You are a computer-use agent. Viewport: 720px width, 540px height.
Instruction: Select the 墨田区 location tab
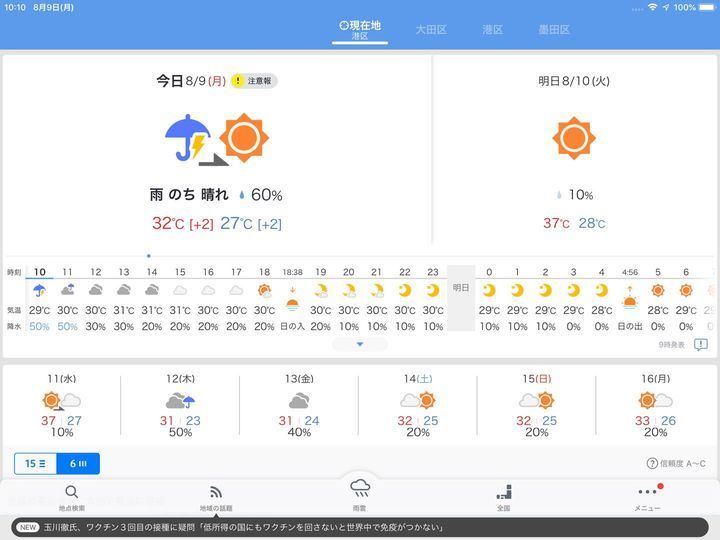[x=554, y=30]
